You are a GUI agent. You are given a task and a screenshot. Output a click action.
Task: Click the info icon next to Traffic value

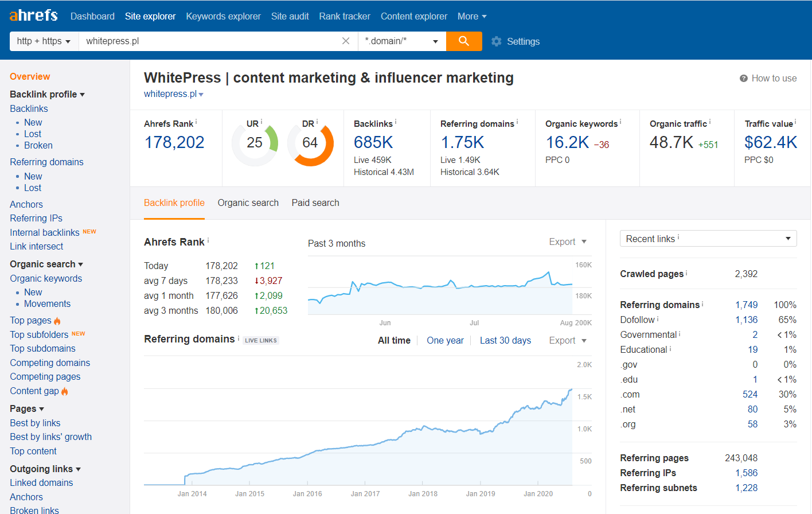coord(795,122)
